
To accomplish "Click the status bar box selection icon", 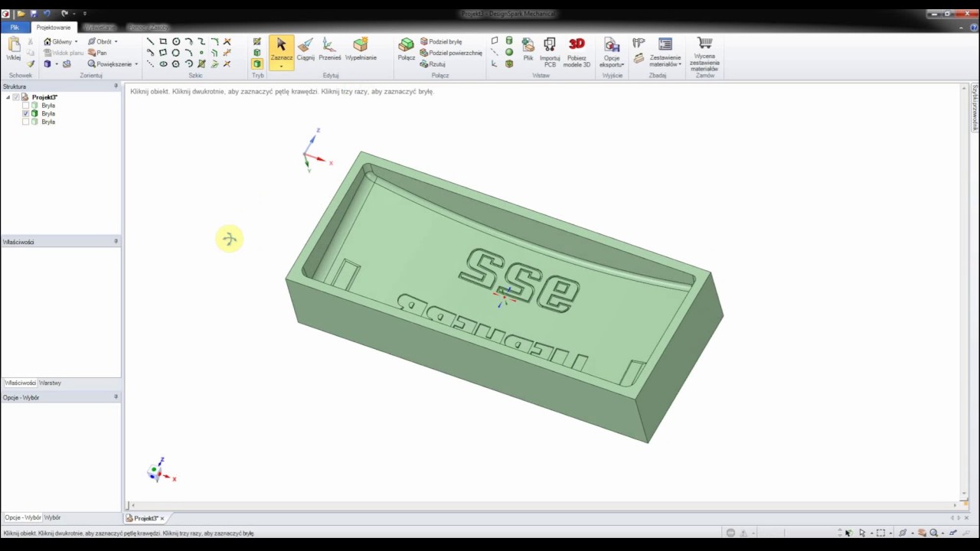I will click(880, 533).
